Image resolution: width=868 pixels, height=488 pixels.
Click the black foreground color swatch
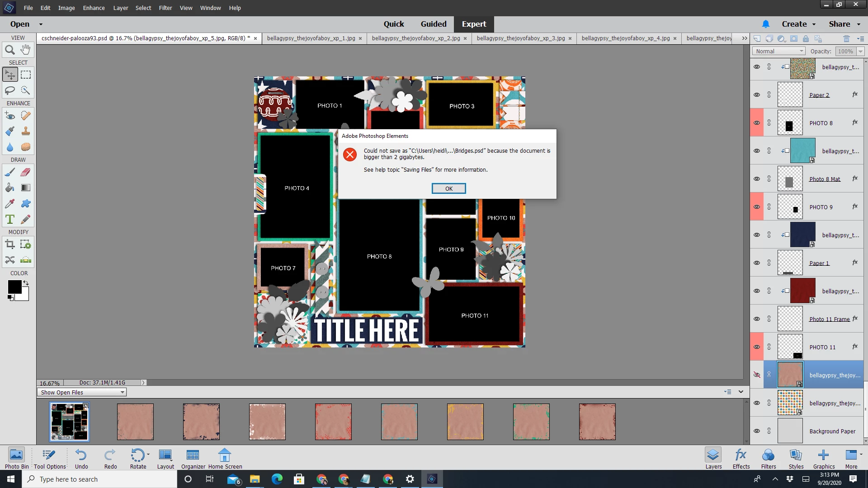14,286
